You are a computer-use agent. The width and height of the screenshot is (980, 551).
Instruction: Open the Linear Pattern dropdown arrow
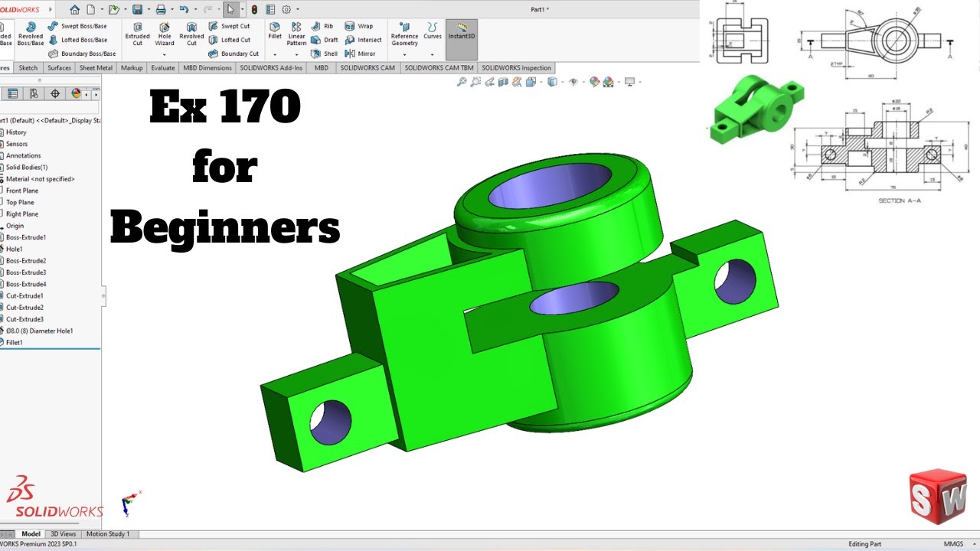pos(296,54)
